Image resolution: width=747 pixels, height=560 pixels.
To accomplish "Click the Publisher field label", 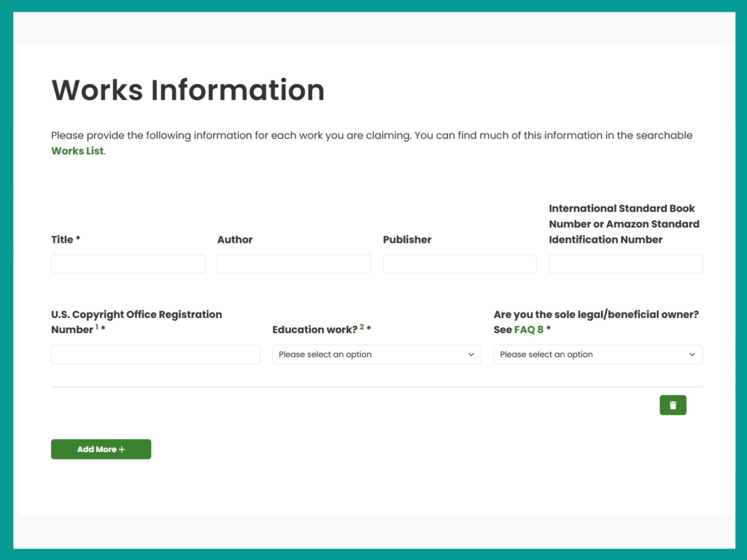I will [407, 239].
